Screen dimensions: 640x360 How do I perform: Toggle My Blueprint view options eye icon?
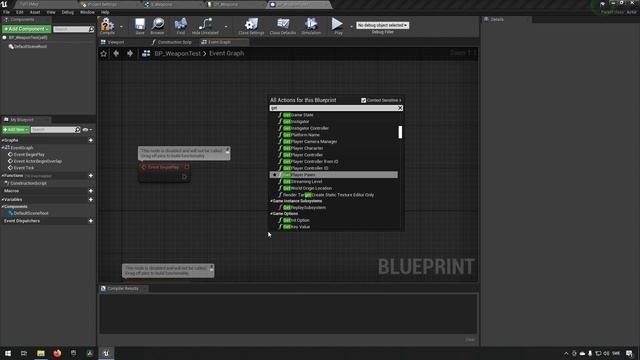point(85,130)
